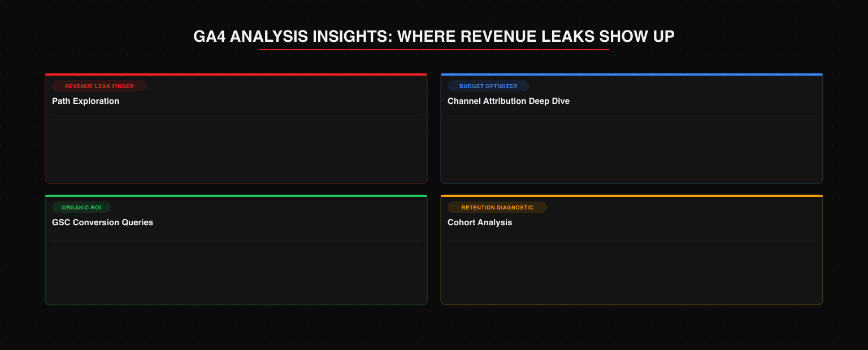Select the GSC Conversion Queries title
The image size is (868, 350).
tap(102, 222)
